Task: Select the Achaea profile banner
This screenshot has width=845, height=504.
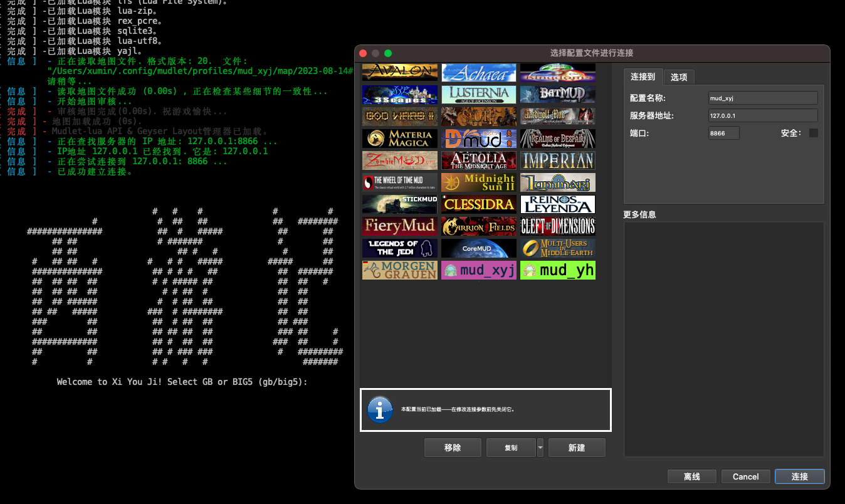Action: [x=479, y=72]
